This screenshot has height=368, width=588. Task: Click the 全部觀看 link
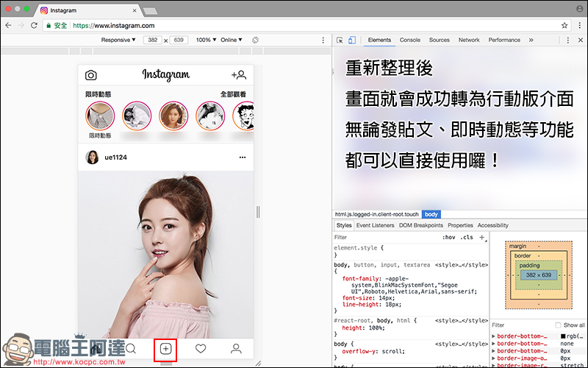pos(233,94)
